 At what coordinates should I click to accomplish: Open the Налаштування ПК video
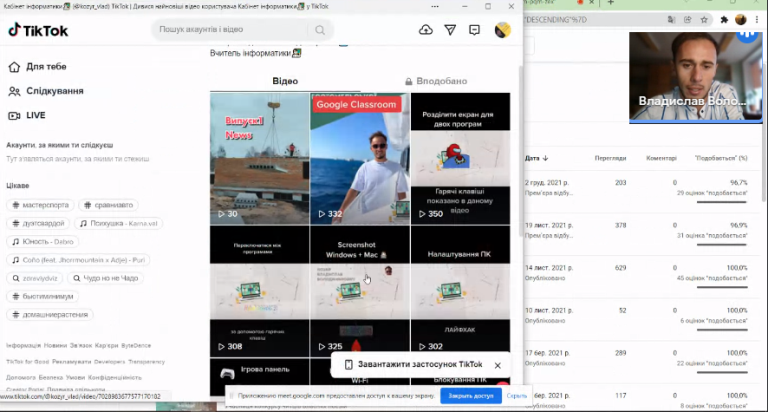[460, 291]
